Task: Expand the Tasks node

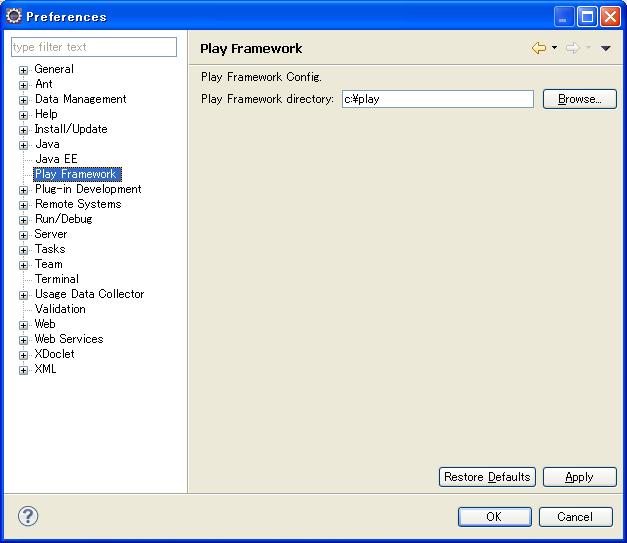Action: [24, 250]
